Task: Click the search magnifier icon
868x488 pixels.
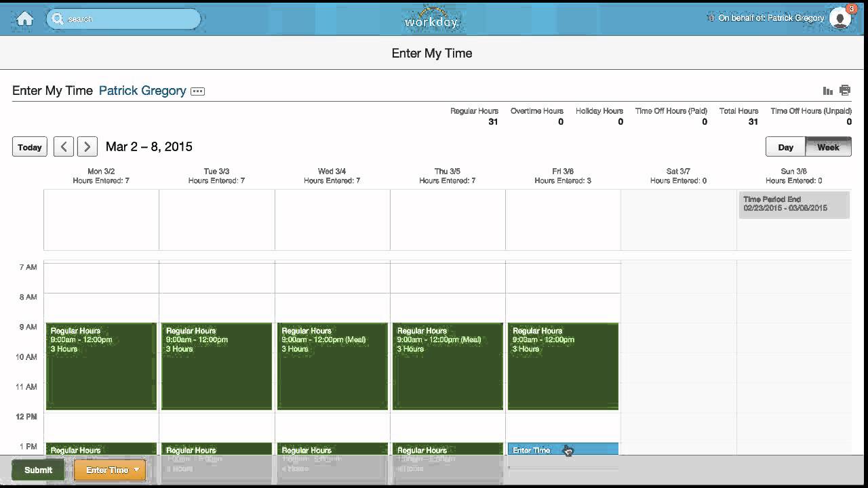Action: pos(58,19)
